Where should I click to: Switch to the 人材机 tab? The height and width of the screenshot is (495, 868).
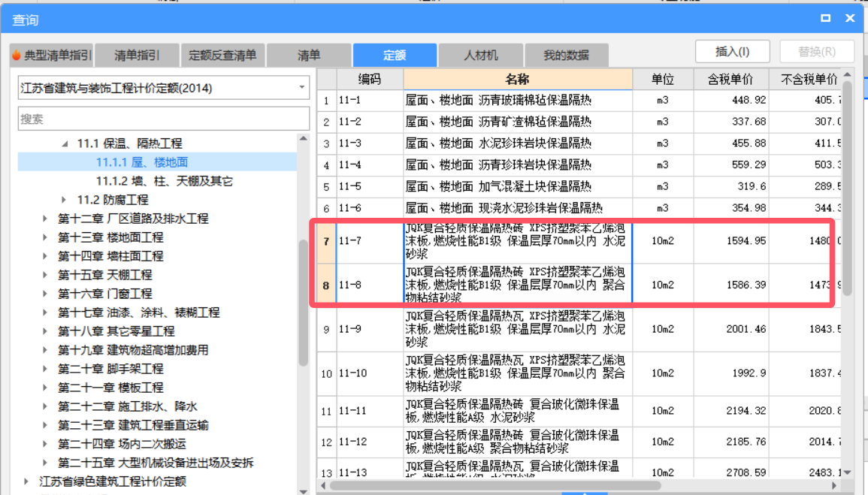(x=480, y=56)
